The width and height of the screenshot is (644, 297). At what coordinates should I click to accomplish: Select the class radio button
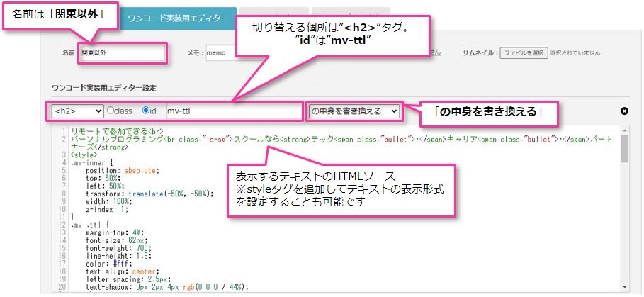(x=110, y=111)
